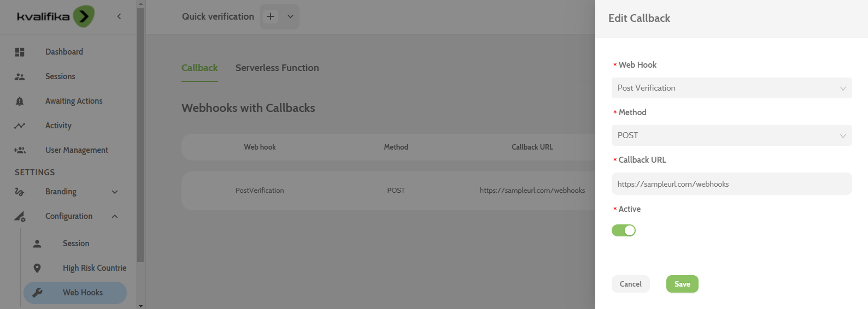Image resolution: width=868 pixels, height=309 pixels.
Task: Select the Callback tab
Action: click(x=200, y=68)
